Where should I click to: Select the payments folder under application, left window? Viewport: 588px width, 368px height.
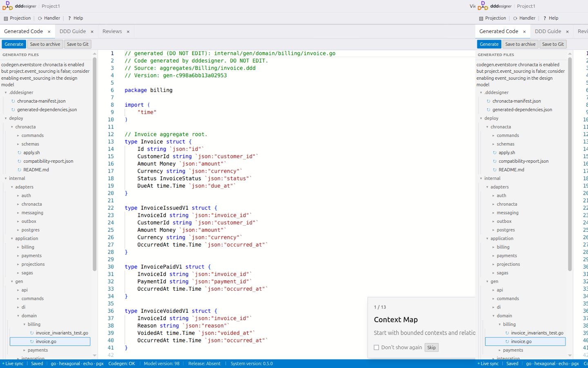coord(32,256)
